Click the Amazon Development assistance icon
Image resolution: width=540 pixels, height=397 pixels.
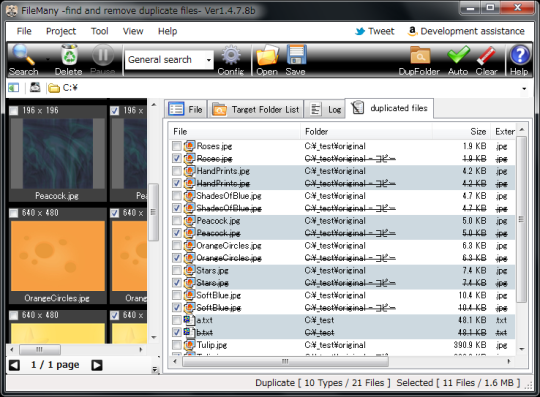(x=412, y=31)
